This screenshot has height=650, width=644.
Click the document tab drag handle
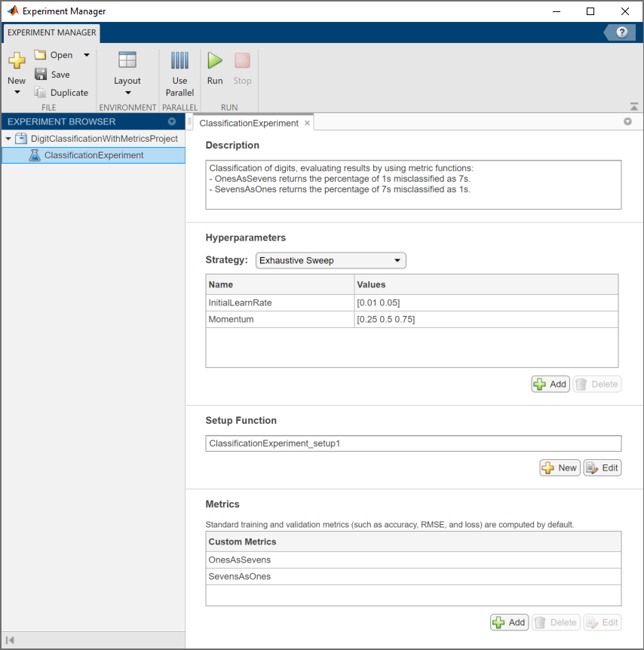tap(189, 121)
